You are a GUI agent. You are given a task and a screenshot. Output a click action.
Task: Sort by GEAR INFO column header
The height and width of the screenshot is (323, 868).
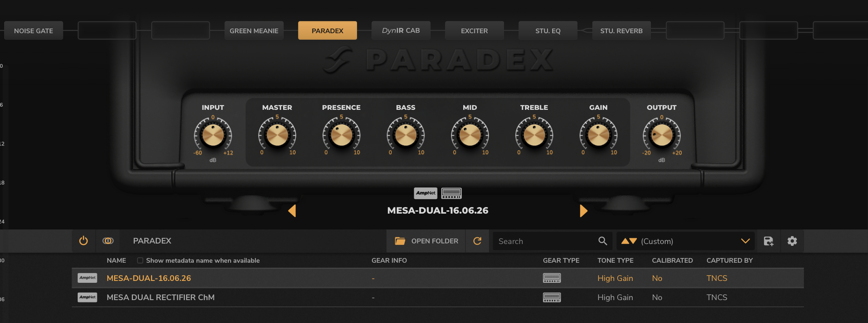point(389,260)
